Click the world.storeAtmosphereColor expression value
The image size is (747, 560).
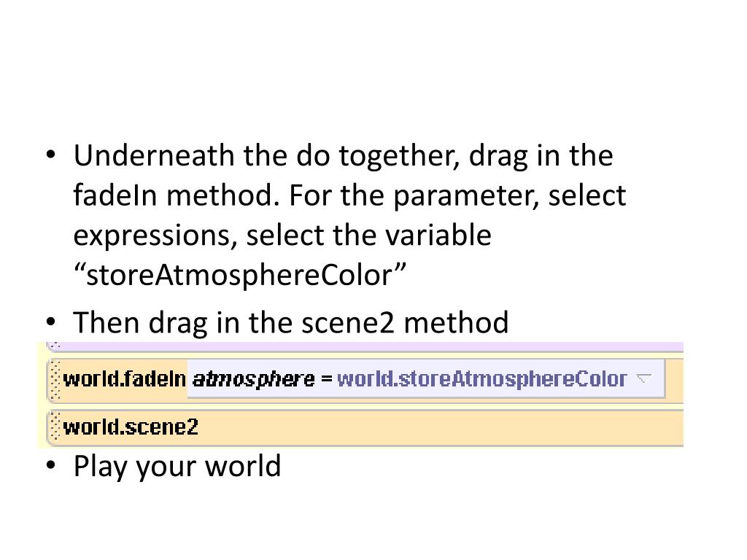point(482,379)
